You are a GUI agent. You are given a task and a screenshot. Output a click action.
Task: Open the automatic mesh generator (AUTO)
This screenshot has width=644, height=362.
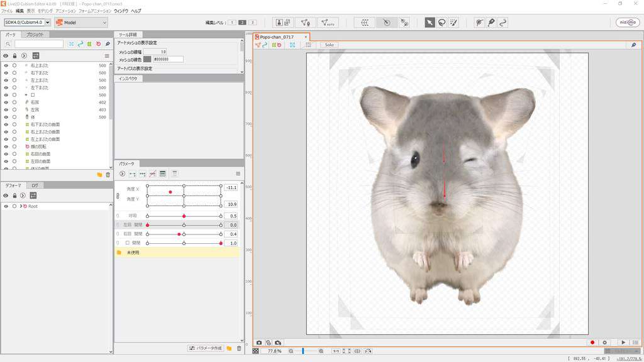click(327, 23)
